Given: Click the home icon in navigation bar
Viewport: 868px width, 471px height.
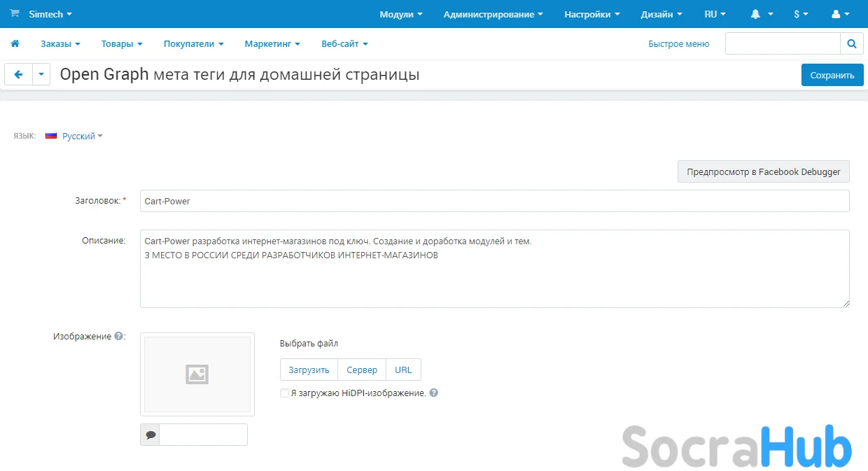Looking at the screenshot, I should tap(15, 44).
